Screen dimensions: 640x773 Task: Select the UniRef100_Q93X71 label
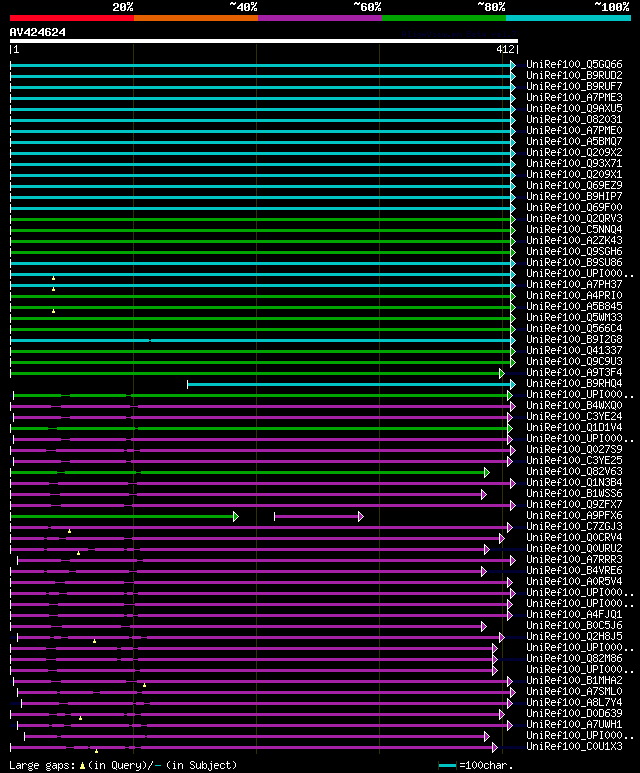[x=574, y=164]
